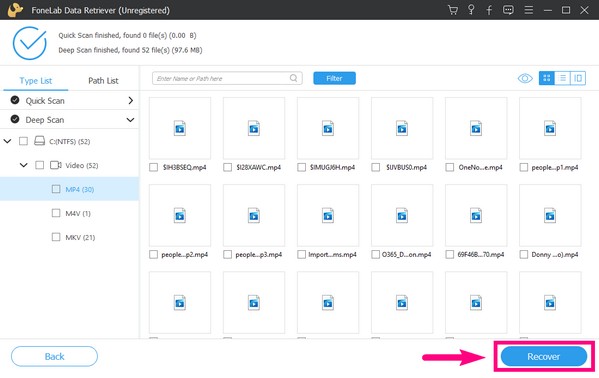Click the Filter button
The height and width of the screenshot is (378, 599).
[x=334, y=78]
